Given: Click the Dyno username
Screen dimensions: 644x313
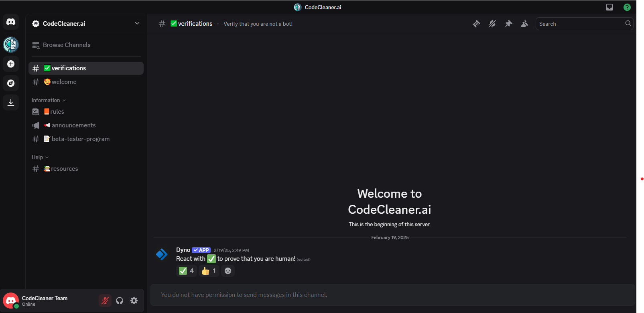Looking at the screenshot, I should point(183,250).
